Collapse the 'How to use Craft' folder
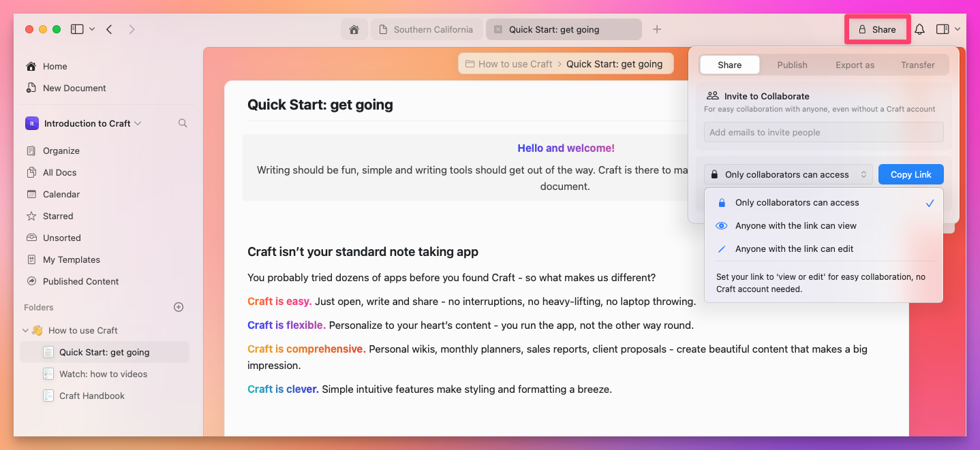The height and width of the screenshot is (450, 980). coord(25,330)
